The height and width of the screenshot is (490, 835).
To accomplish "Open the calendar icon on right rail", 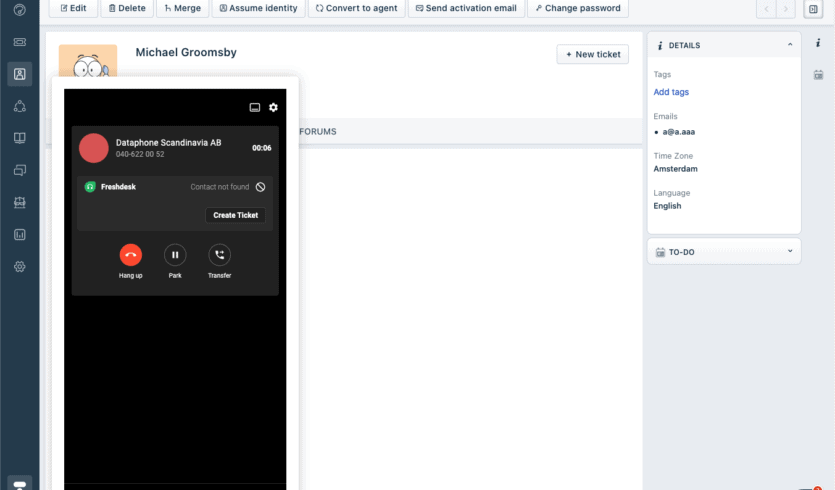I will click(x=818, y=75).
